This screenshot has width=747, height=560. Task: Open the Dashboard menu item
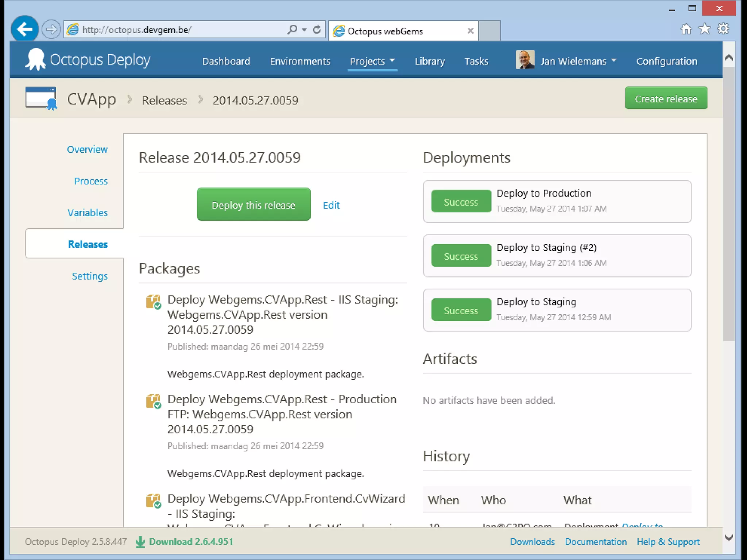pyautogui.click(x=226, y=61)
